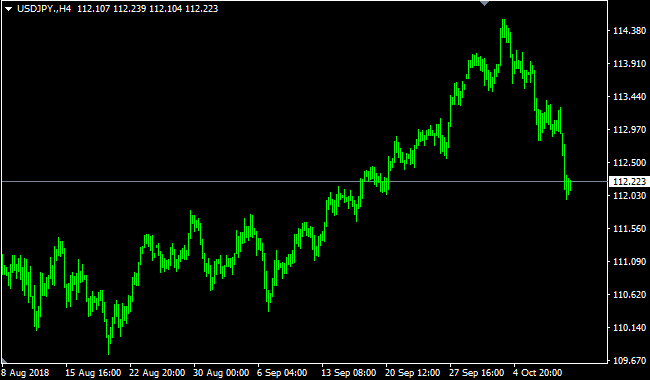Click price scale value 112.970
Screen dimensions: 650x380
coord(629,129)
